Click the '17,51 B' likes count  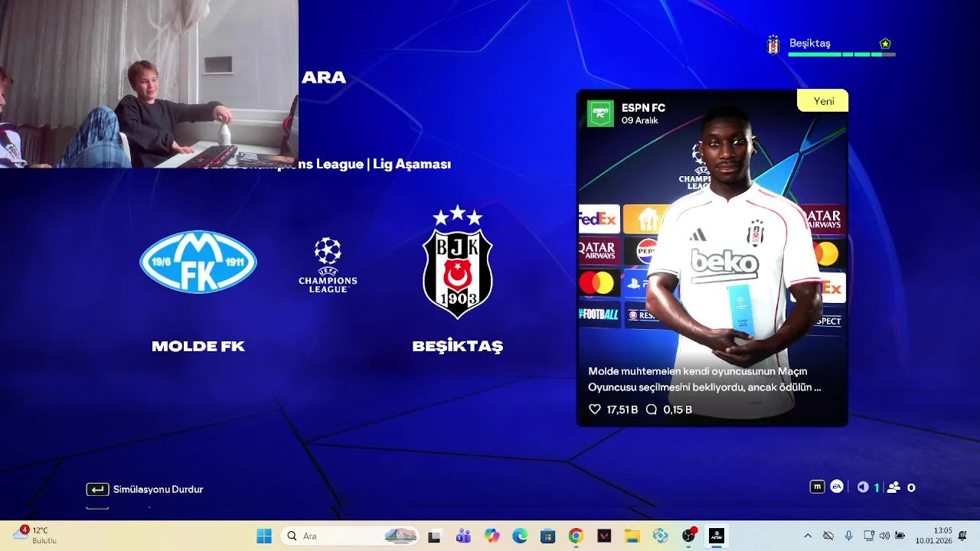[x=622, y=409]
